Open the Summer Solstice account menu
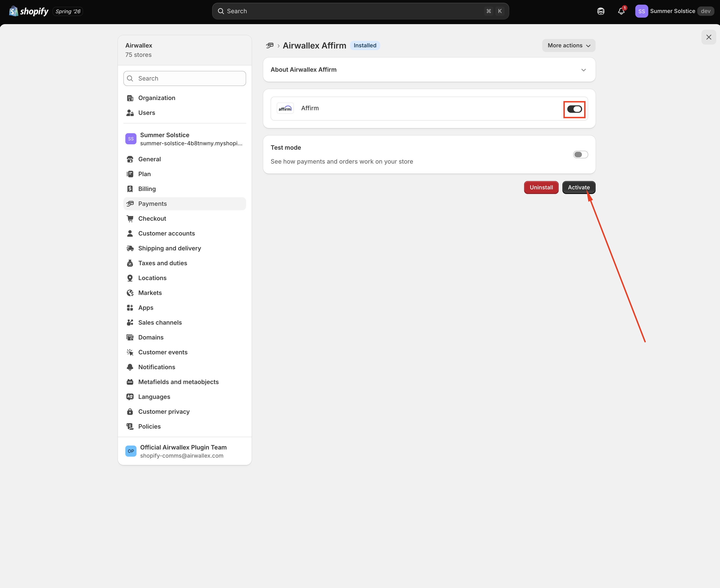The width and height of the screenshot is (720, 588). click(x=674, y=11)
